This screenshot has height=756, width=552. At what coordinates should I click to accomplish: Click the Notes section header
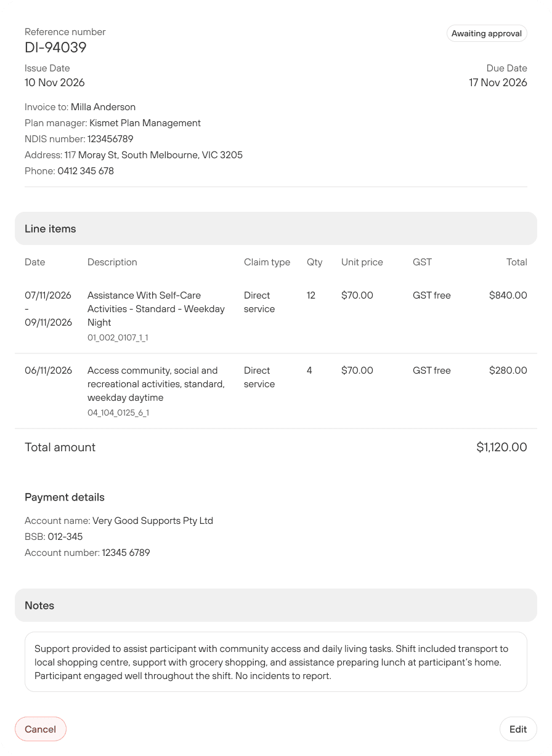(x=276, y=605)
